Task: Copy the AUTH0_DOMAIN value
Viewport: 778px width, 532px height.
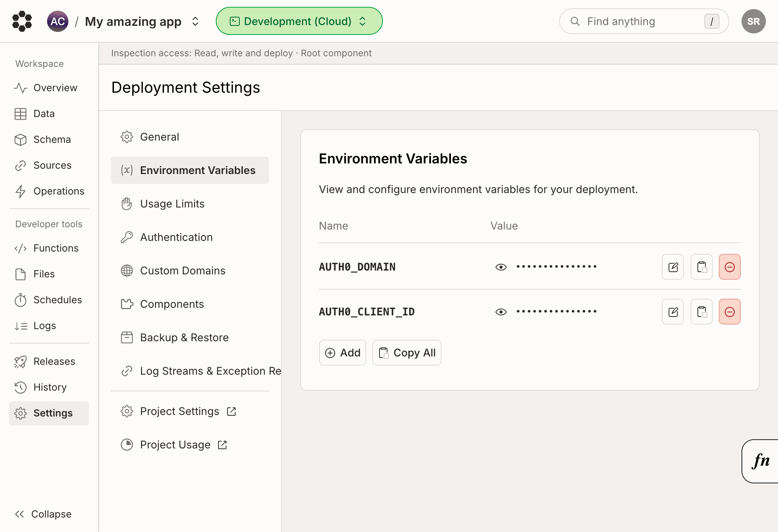Action: [702, 267]
